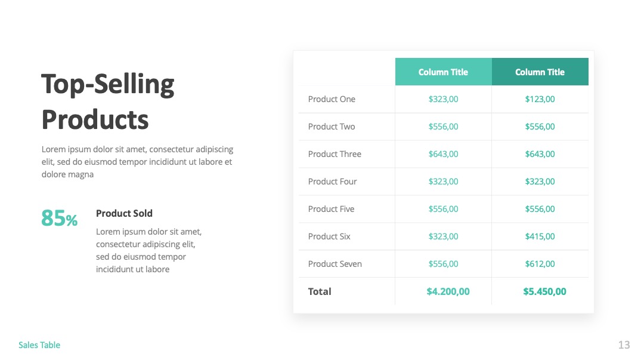Screen dimensions: 644x363
Task: Click the Sales Table footer label
Action: pyautogui.click(x=39, y=345)
